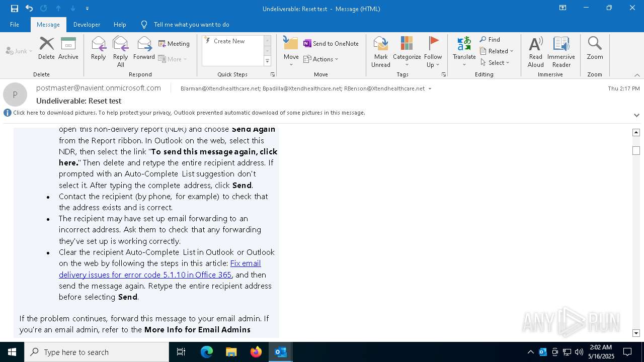Viewport: 644px width, 362px height.
Task: Forward this message
Action: pyautogui.click(x=144, y=48)
